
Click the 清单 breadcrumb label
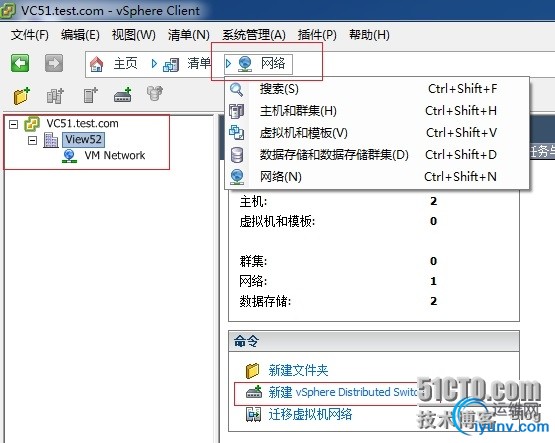click(x=199, y=64)
